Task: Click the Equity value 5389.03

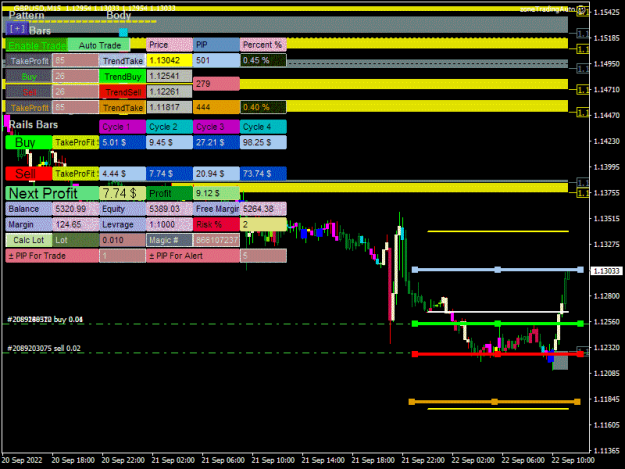Action: coord(169,209)
